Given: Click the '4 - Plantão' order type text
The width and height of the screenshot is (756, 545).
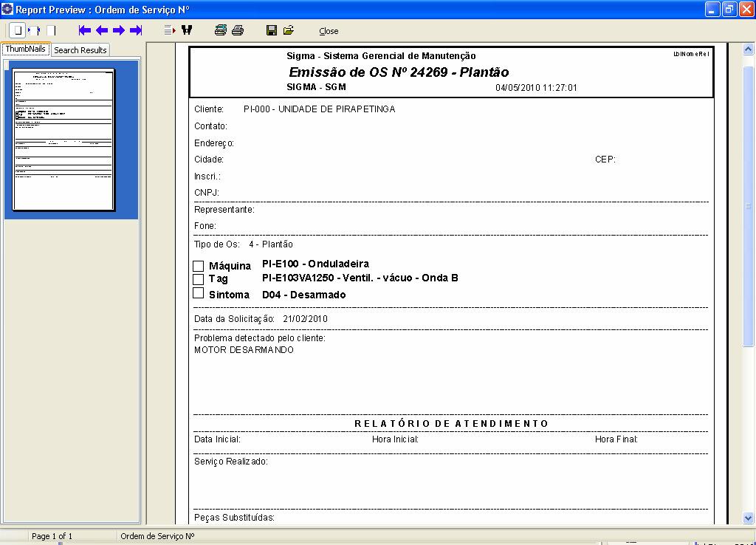Looking at the screenshot, I should pos(271,244).
